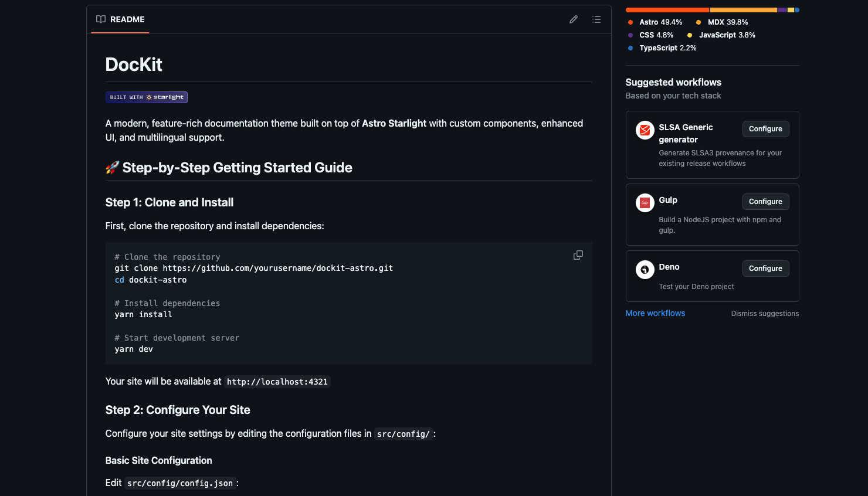Open More workflows

pyautogui.click(x=655, y=313)
